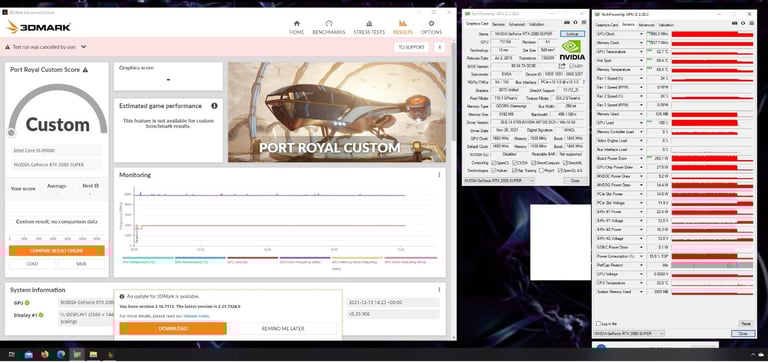Switch to the Advanced tab in Graphics Card window
This screenshot has height=363, width=768.
click(x=517, y=24)
